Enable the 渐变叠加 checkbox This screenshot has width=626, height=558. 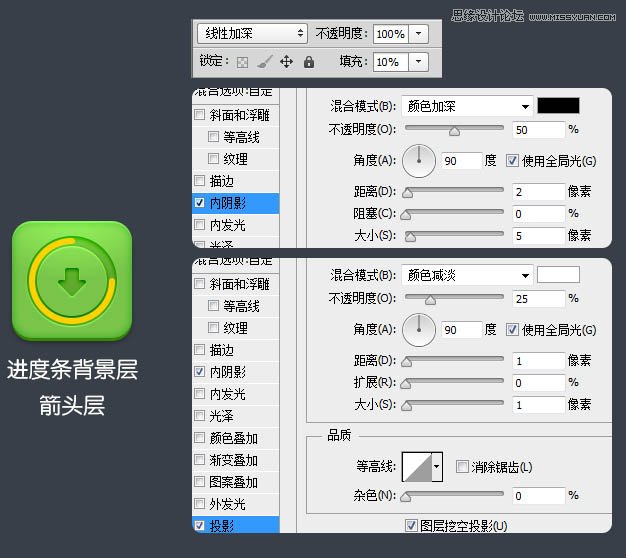pos(200,459)
